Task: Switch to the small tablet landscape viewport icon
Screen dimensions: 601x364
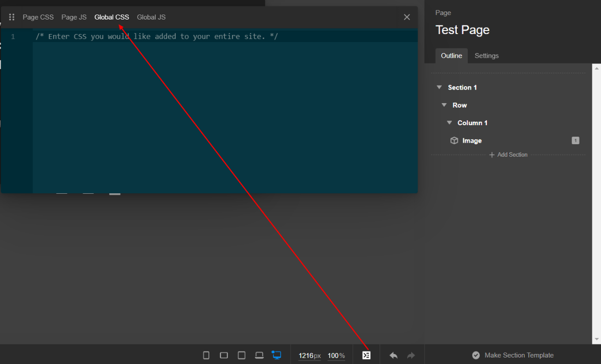Action: point(224,355)
